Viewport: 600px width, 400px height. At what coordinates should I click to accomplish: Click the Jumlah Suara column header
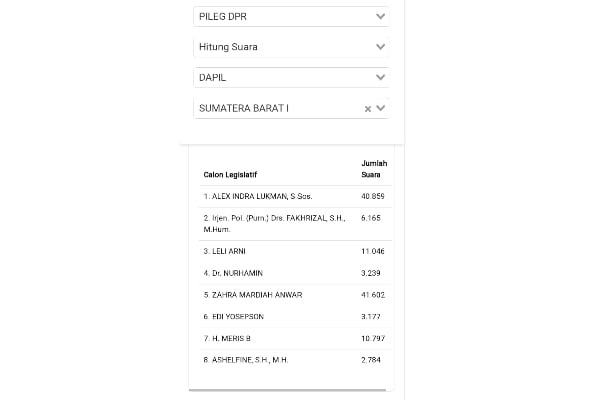[373, 168]
